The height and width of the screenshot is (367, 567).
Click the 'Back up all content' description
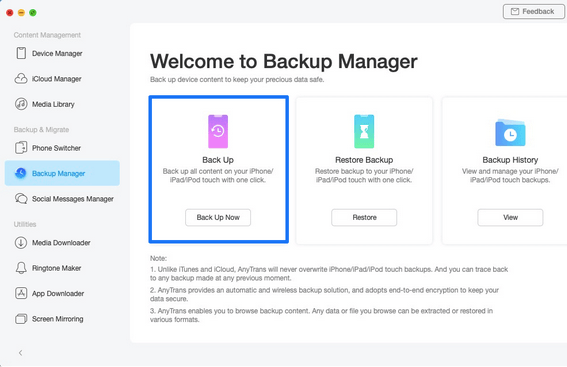tap(218, 175)
